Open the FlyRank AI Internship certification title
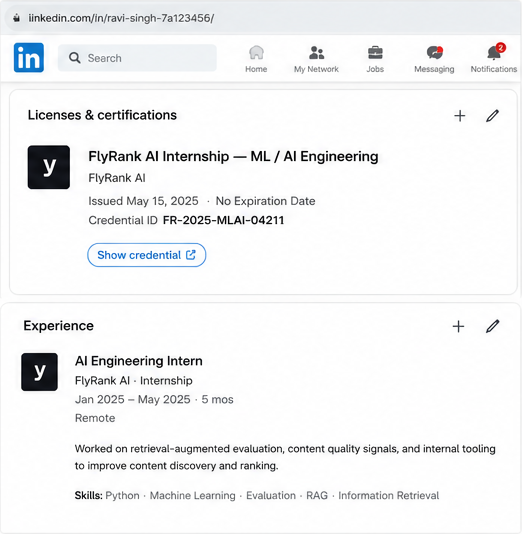 pos(233,157)
